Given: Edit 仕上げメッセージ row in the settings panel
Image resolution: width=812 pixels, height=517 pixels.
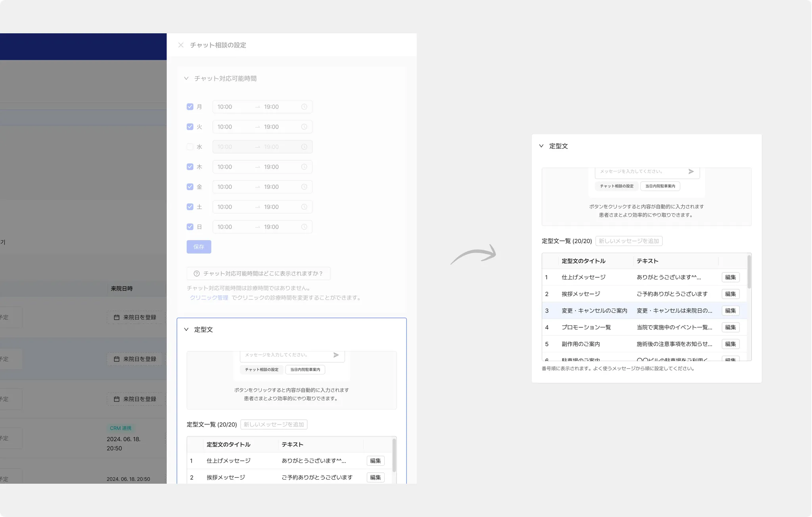Looking at the screenshot, I should [x=375, y=461].
